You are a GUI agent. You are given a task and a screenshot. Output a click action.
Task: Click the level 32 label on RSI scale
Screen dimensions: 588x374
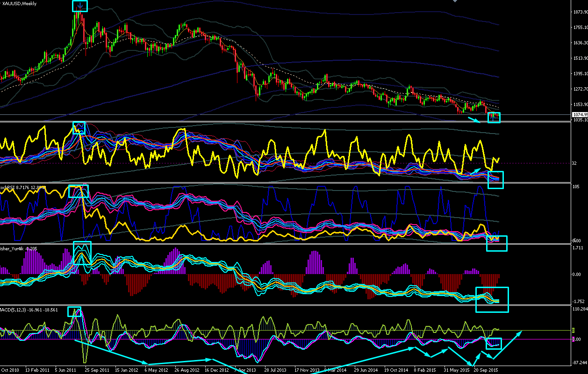575,163
